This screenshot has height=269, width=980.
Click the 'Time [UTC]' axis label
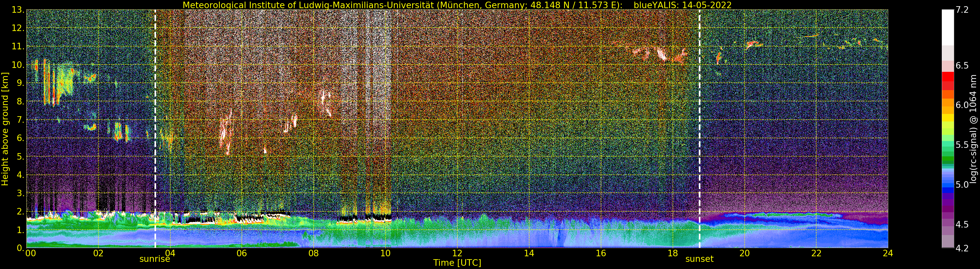(457, 262)
